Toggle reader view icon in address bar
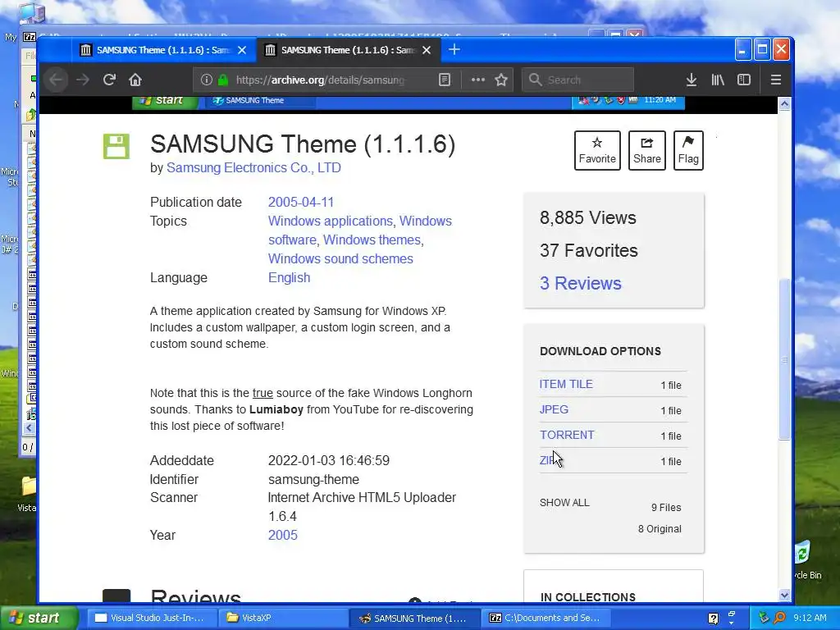840x630 pixels. pos(444,80)
